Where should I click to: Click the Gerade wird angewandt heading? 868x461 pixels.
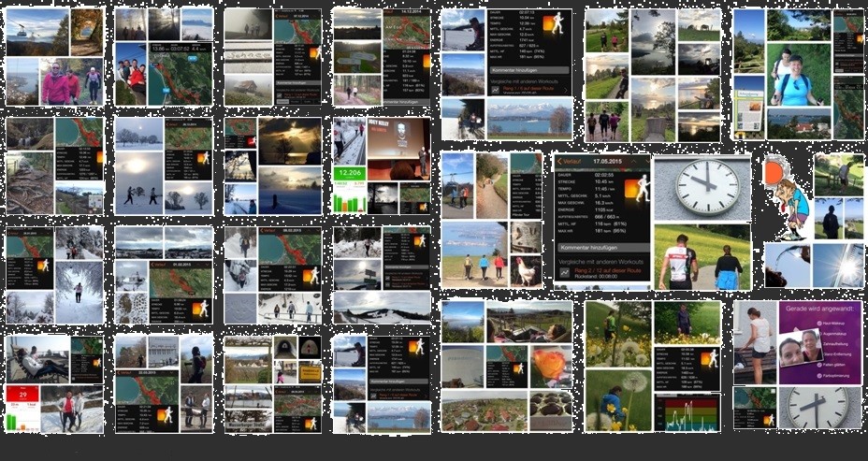point(819,309)
